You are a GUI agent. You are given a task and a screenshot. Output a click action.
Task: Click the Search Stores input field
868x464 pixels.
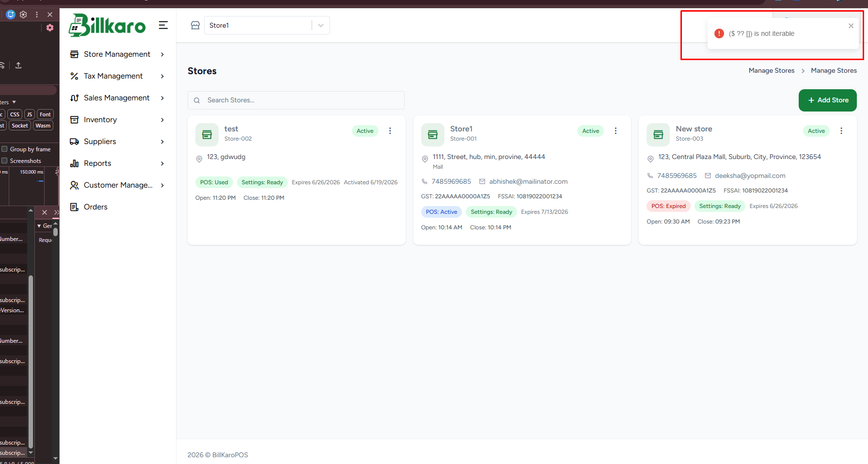point(296,100)
